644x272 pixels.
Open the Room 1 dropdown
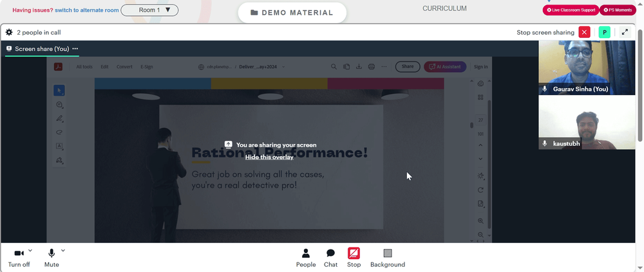coord(149,10)
